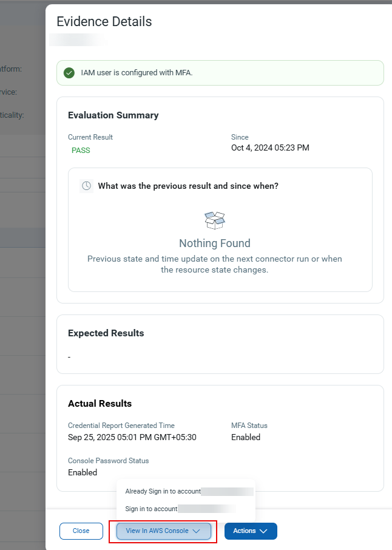The width and height of the screenshot is (392, 550).
Task: Expand the Actions dropdown
Action: pyautogui.click(x=250, y=531)
